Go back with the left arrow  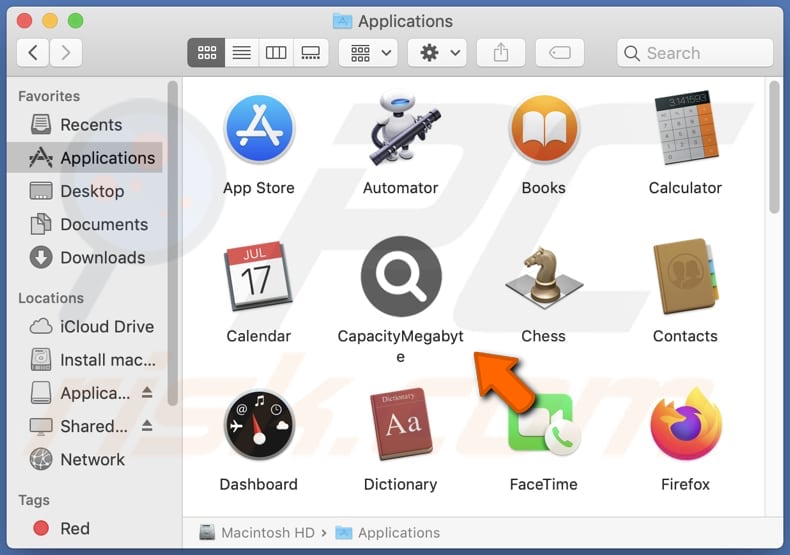pyautogui.click(x=33, y=52)
